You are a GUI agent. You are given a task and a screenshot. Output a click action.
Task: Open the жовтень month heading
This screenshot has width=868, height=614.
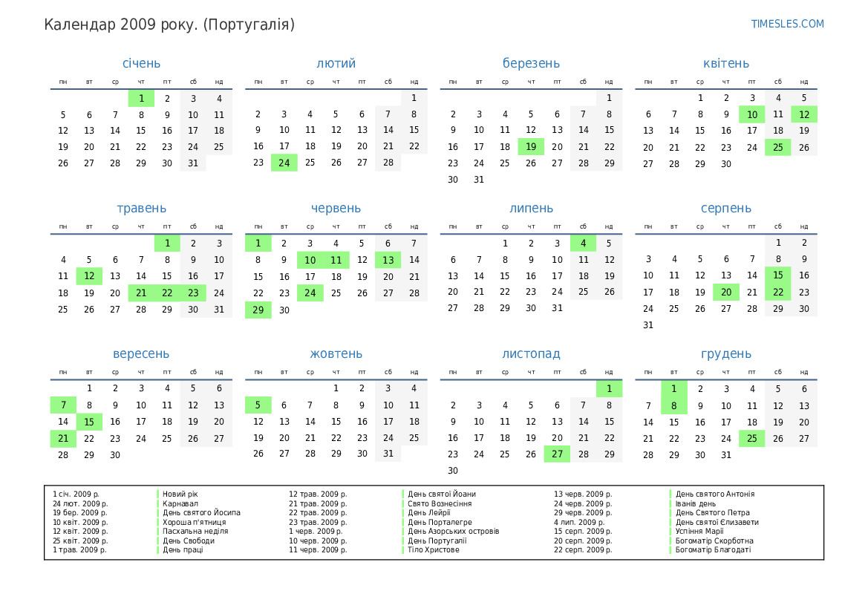(336, 354)
